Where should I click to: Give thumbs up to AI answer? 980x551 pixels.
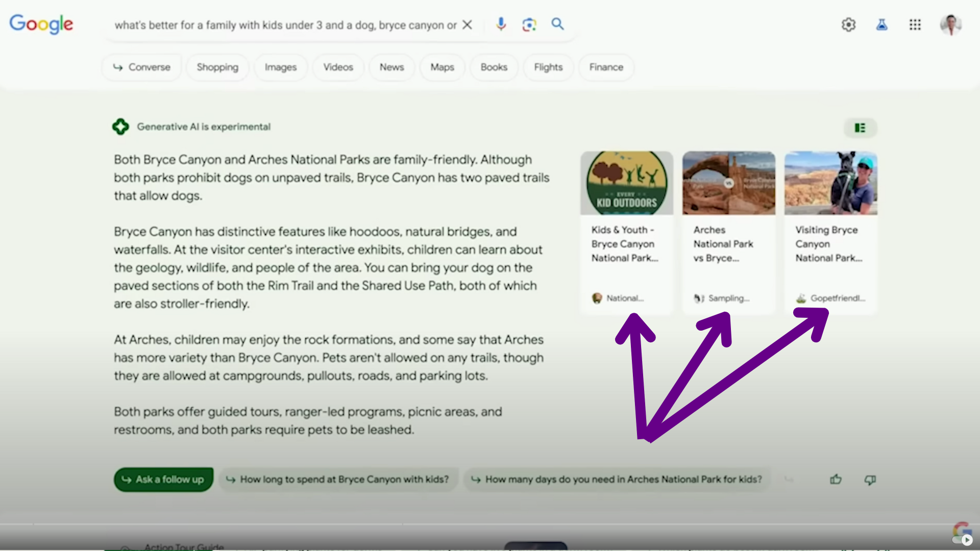point(836,480)
